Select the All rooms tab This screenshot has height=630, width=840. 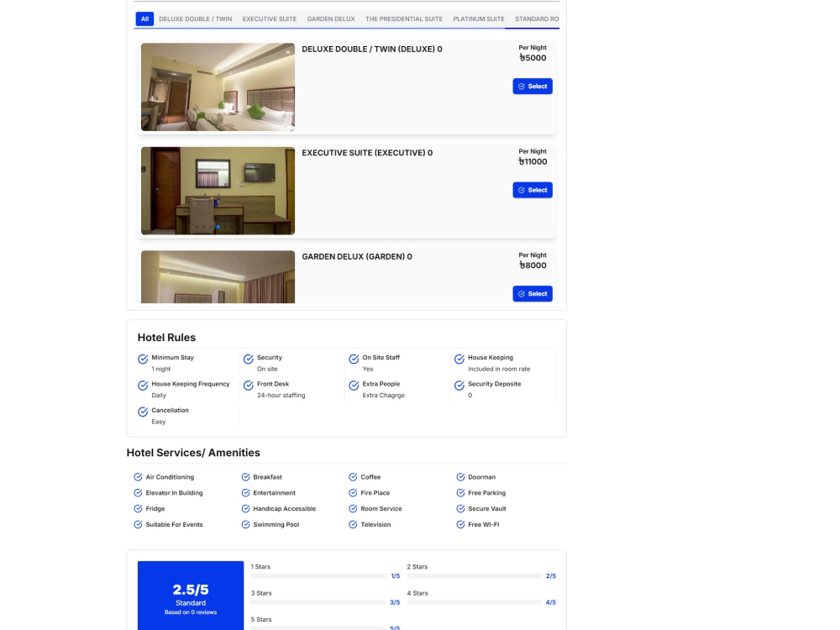(144, 18)
